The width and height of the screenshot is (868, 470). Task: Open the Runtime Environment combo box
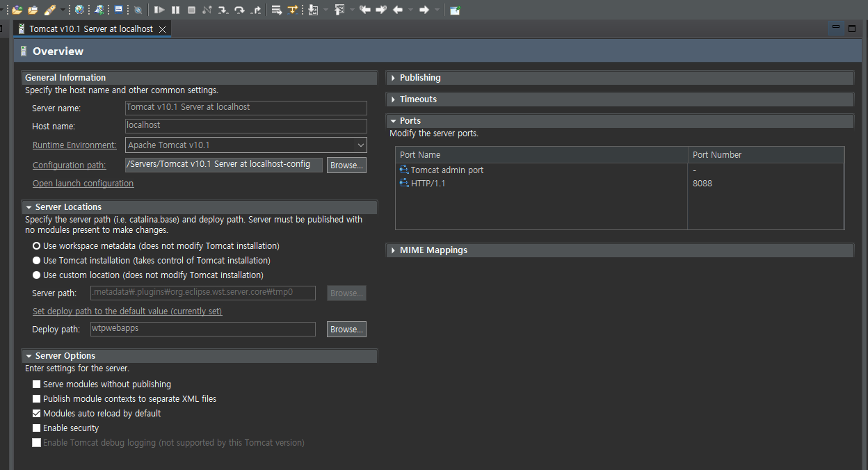tap(246, 145)
